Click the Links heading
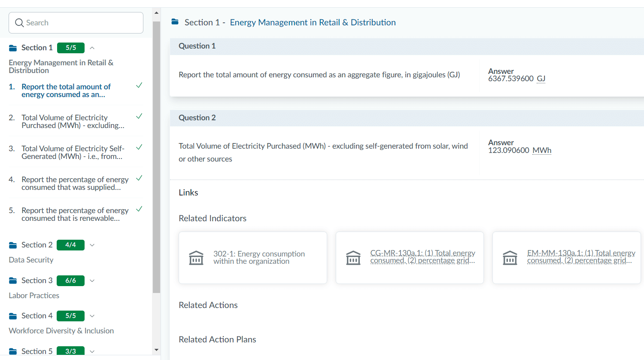The image size is (644, 360). [188, 192]
